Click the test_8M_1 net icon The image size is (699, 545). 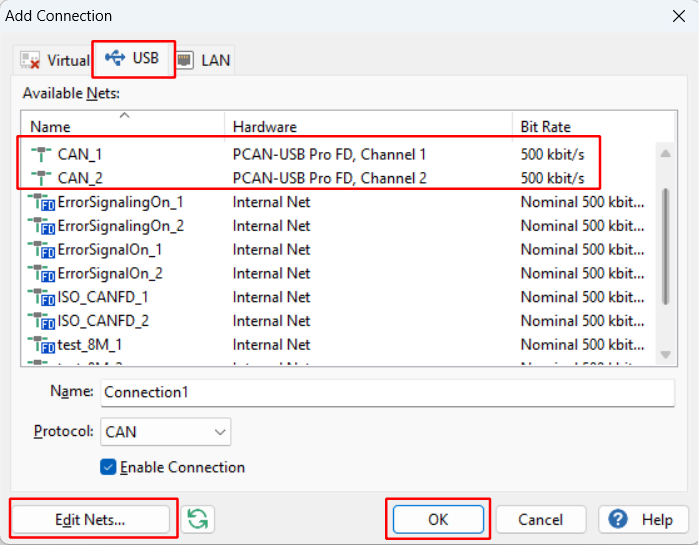42,345
